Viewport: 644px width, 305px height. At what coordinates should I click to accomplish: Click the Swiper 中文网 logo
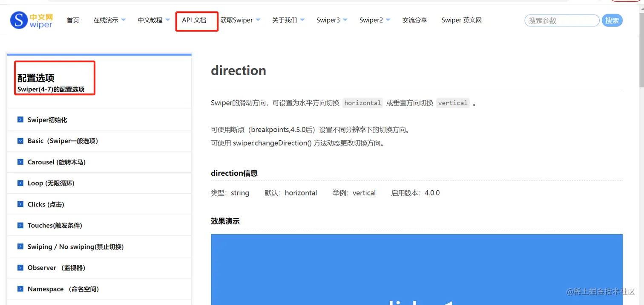tap(32, 20)
